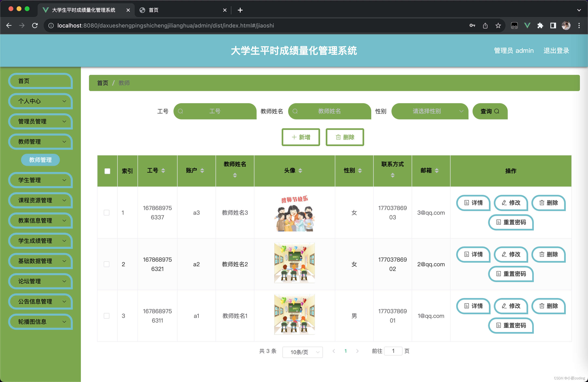The image size is (588, 382).
Task: Open a new browser tab
Action: 240,10
